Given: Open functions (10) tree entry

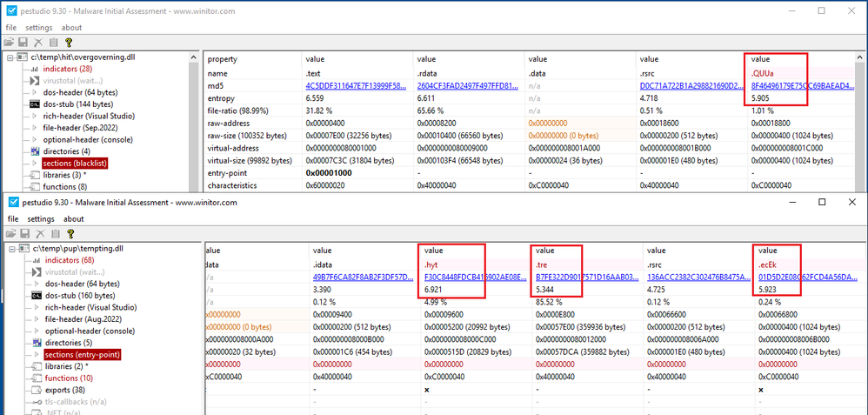Looking at the screenshot, I should [68, 378].
